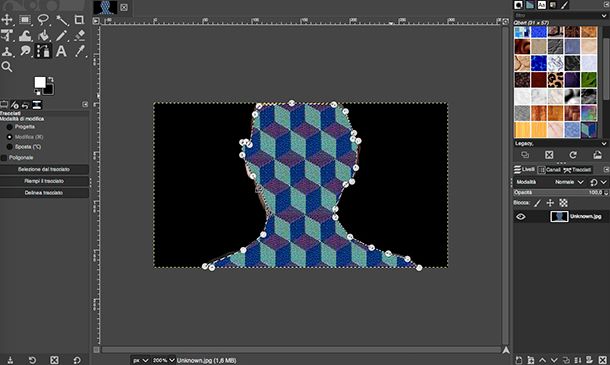Select the green leaves pattern
The width and height of the screenshot is (610, 365).
[589, 80]
